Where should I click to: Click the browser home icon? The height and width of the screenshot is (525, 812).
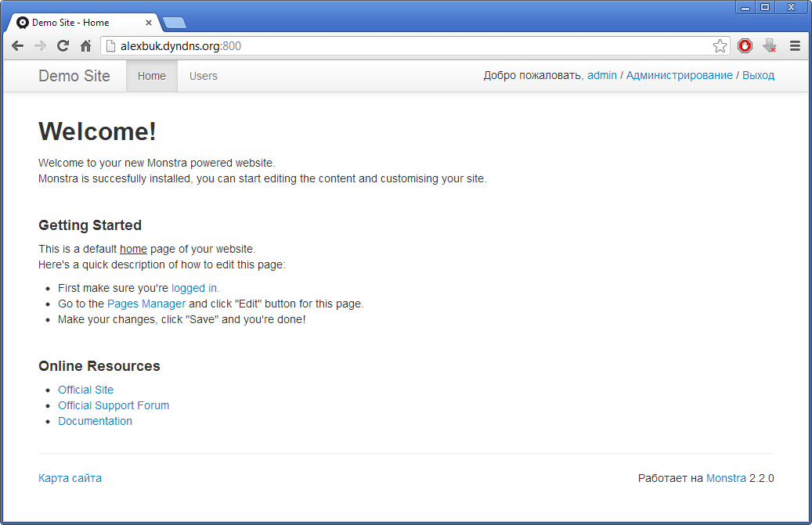click(x=86, y=46)
